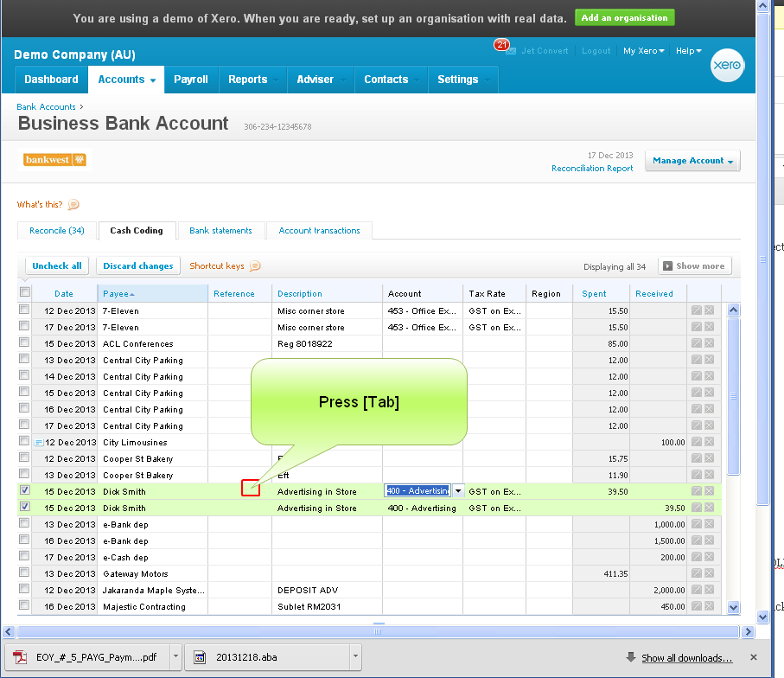Click the edit icon on ACL Conferences row
Image resolution: width=784 pixels, height=678 pixels.
coord(695,344)
